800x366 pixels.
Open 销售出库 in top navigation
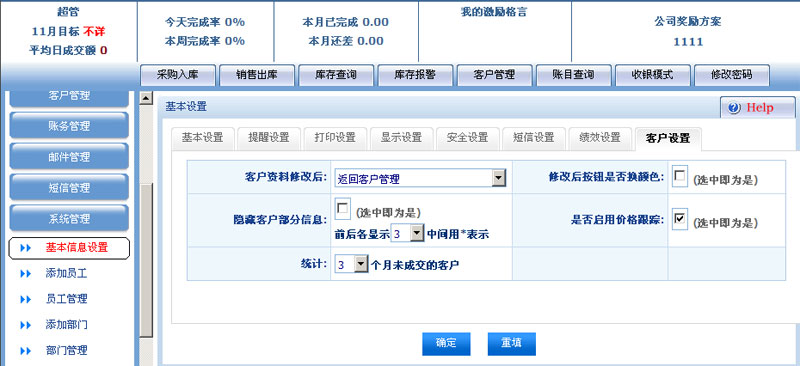[257, 75]
